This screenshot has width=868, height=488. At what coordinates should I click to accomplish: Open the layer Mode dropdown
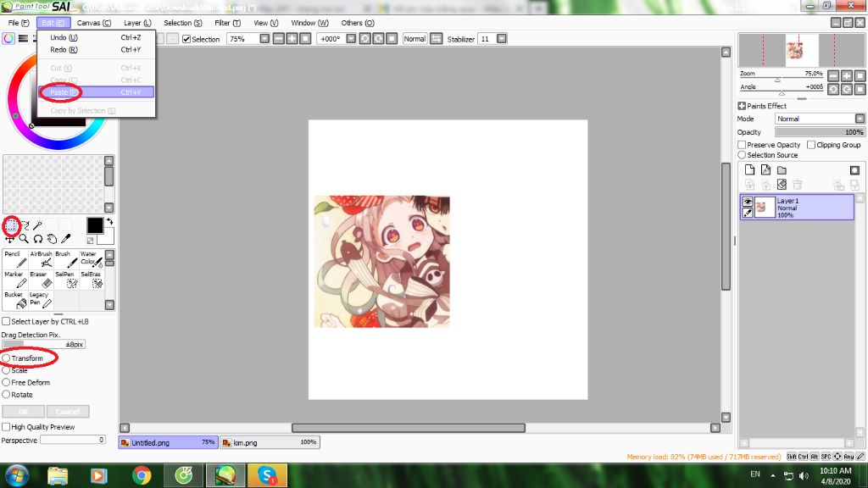(820, 119)
